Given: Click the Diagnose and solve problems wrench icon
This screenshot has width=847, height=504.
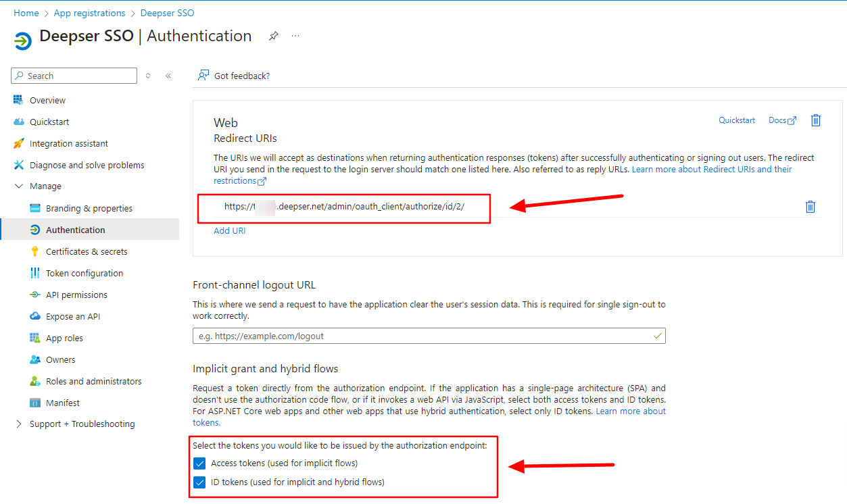Looking at the screenshot, I should click(18, 165).
